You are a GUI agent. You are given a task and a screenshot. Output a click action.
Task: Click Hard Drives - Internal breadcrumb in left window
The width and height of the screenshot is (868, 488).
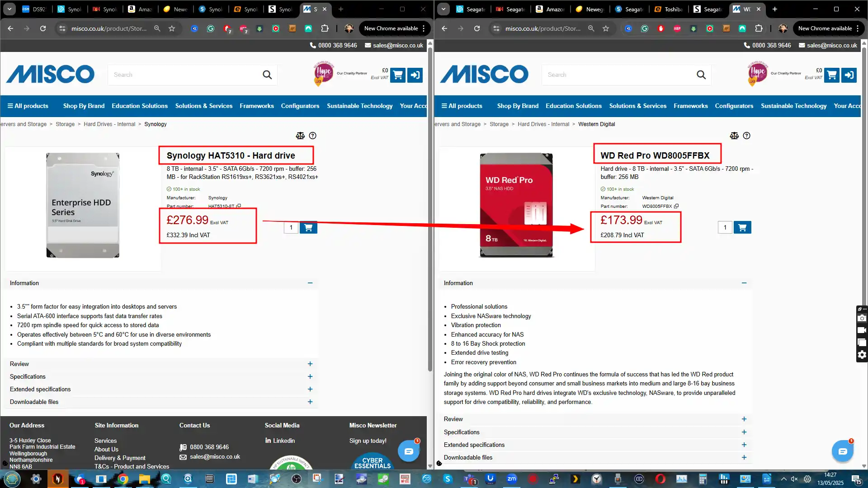[x=109, y=124]
